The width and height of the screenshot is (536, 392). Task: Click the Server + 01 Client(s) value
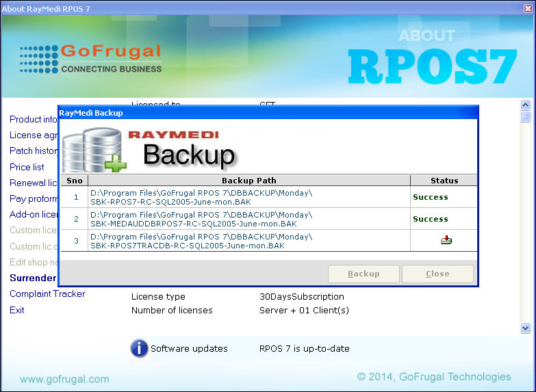tap(304, 311)
